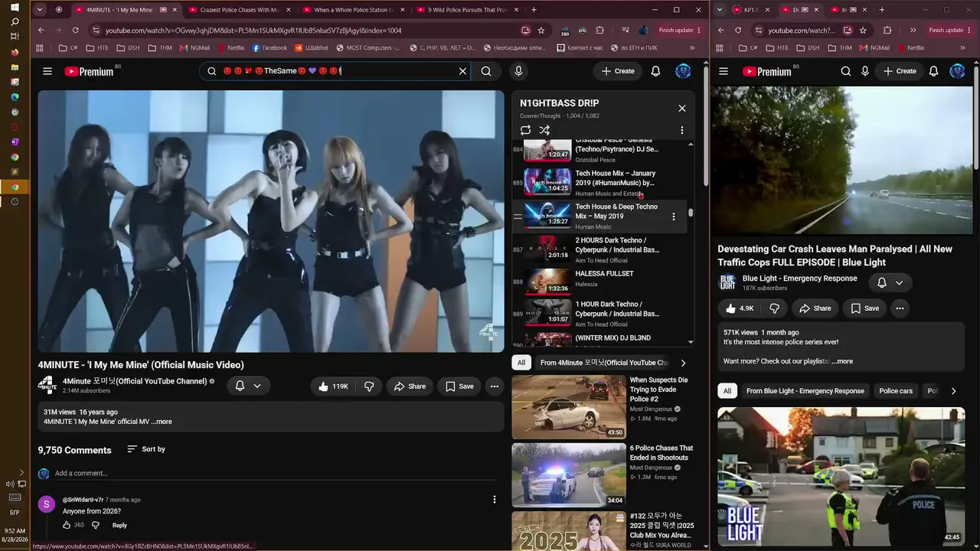
Task: Dislike the 'Anyone from 2026?' comment
Action: (x=96, y=525)
